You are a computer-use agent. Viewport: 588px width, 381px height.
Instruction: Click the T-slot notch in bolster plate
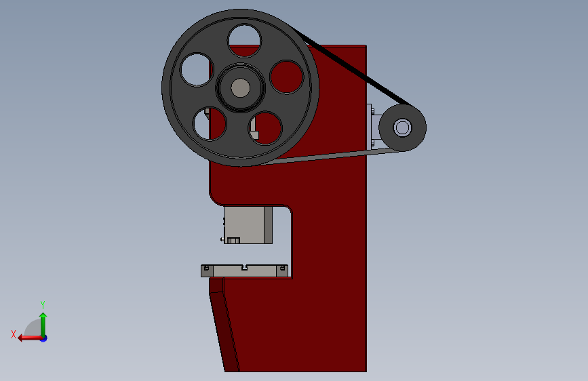coord(245,267)
